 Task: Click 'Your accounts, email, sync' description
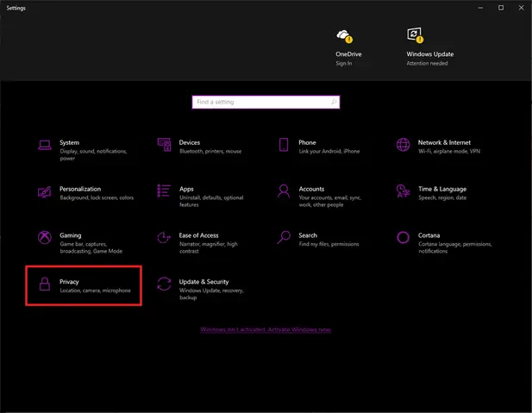329,201
